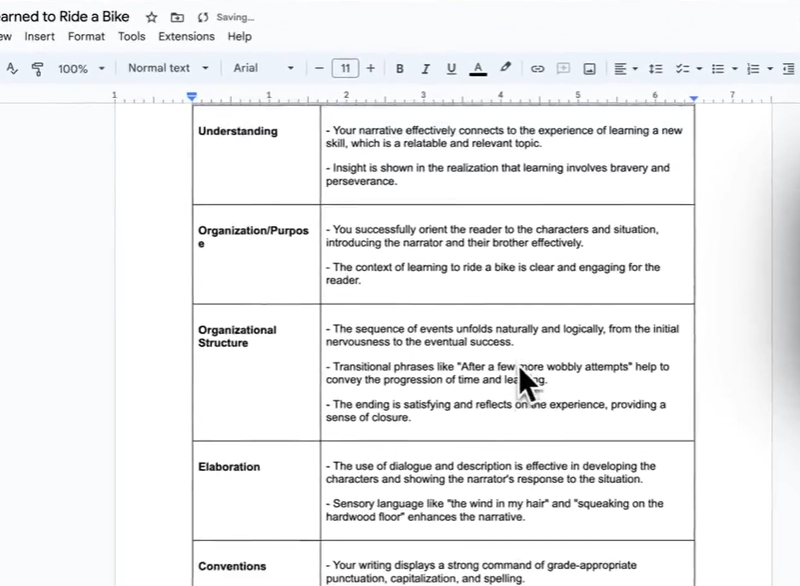Select the paint format tool

(x=37, y=69)
